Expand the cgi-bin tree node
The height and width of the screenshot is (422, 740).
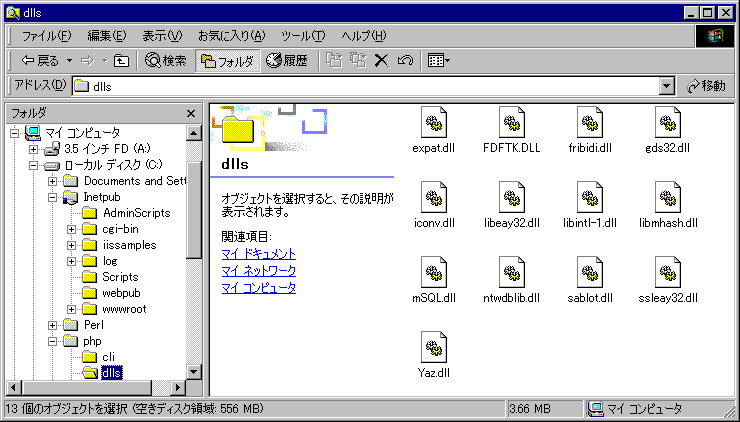71,229
